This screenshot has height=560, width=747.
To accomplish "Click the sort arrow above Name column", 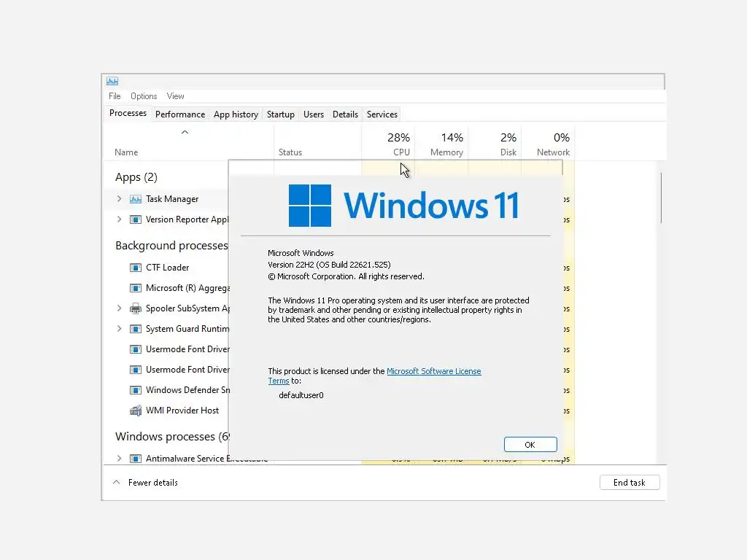I will click(x=185, y=133).
